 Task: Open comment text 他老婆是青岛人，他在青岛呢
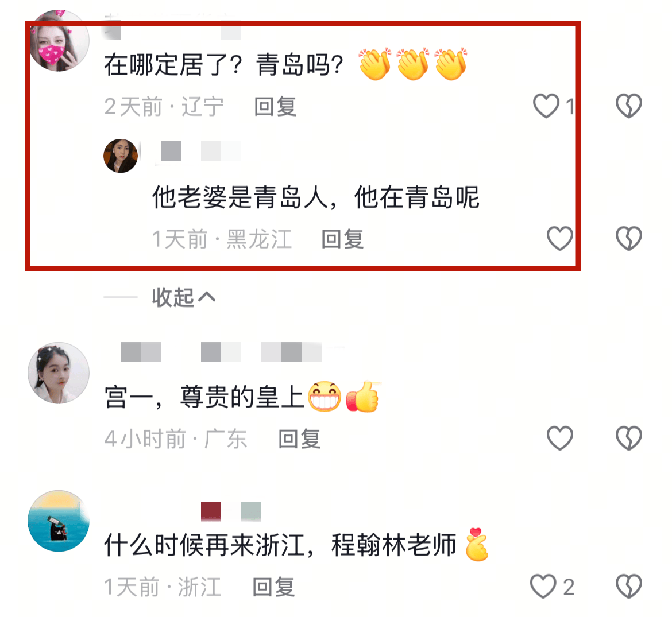click(315, 197)
